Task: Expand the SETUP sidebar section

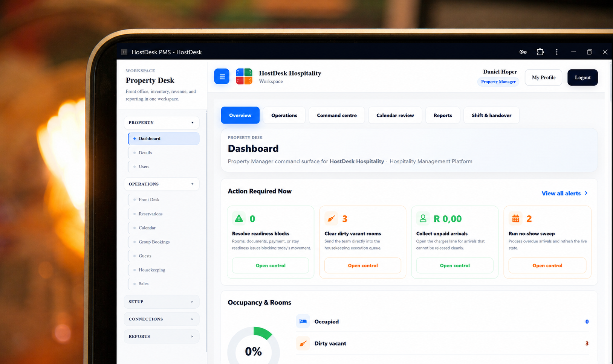Action: click(x=161, y=302)
